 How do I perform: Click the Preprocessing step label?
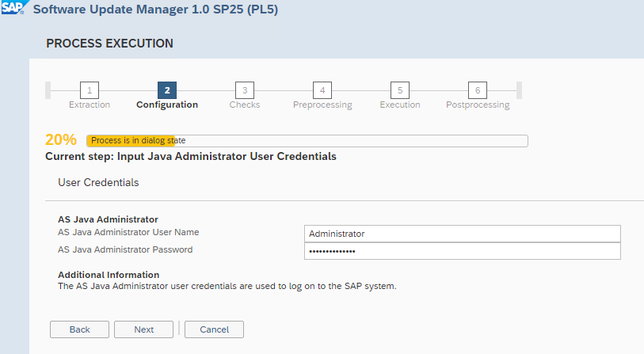(x=322, y=105)
